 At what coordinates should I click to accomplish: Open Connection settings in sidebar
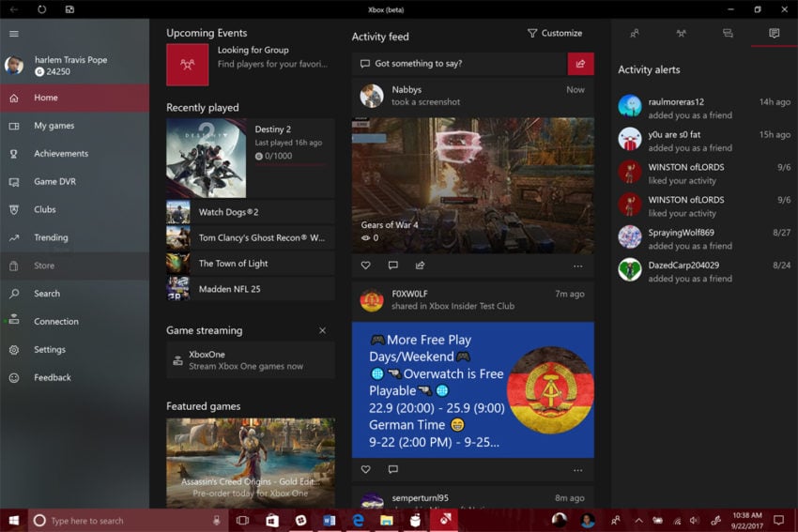[x=75, y=322]
